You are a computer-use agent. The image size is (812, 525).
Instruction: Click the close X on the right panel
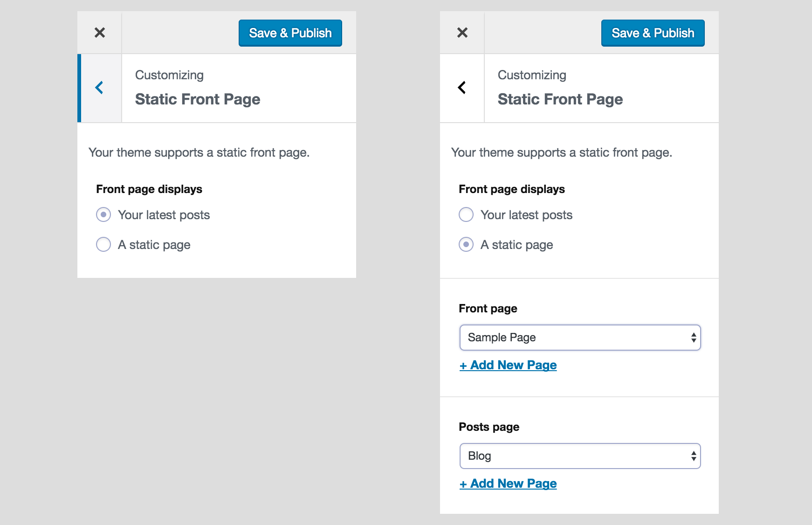coord(462,33)
